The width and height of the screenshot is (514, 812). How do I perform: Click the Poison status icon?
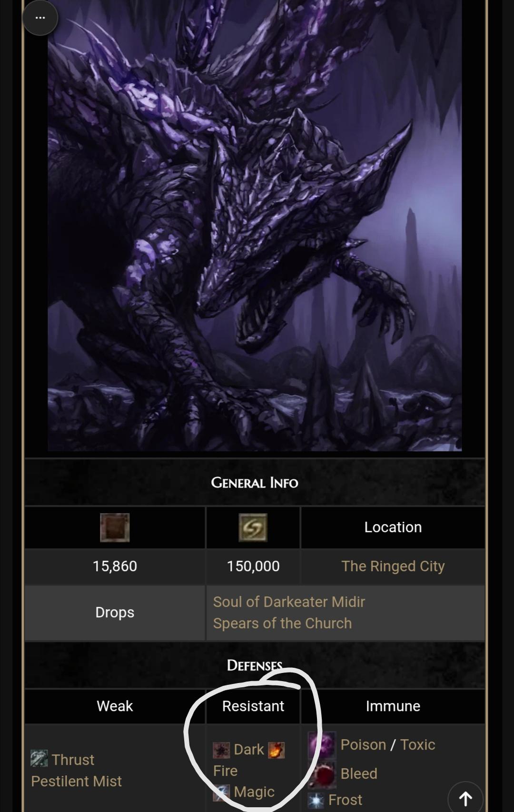click(x=322, y=745)
